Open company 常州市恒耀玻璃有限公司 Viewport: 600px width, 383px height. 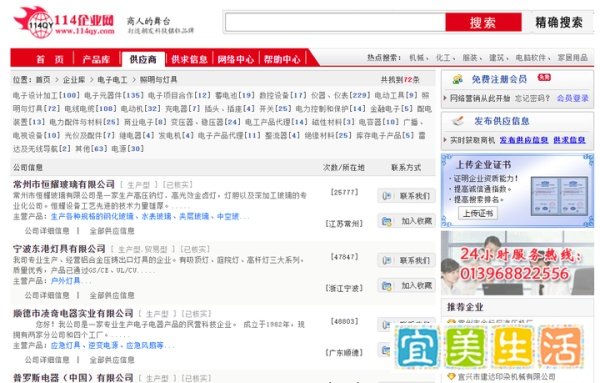click(64, 184)
